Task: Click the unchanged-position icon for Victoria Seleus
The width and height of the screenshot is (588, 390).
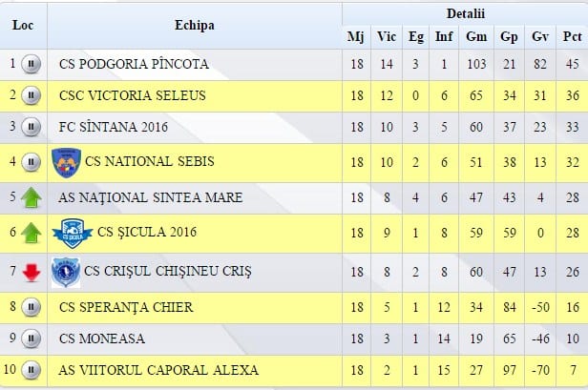Action: point(31,95)
